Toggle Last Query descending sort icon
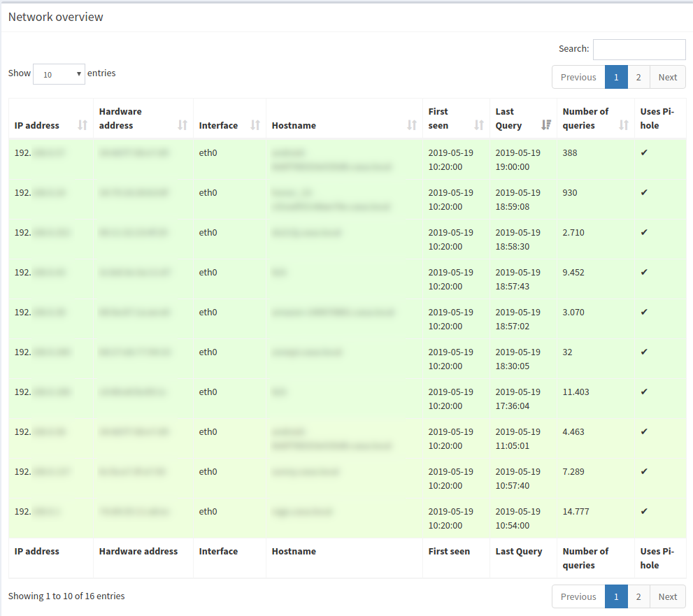This screenshot has height=616, width=693. point(546,125)
